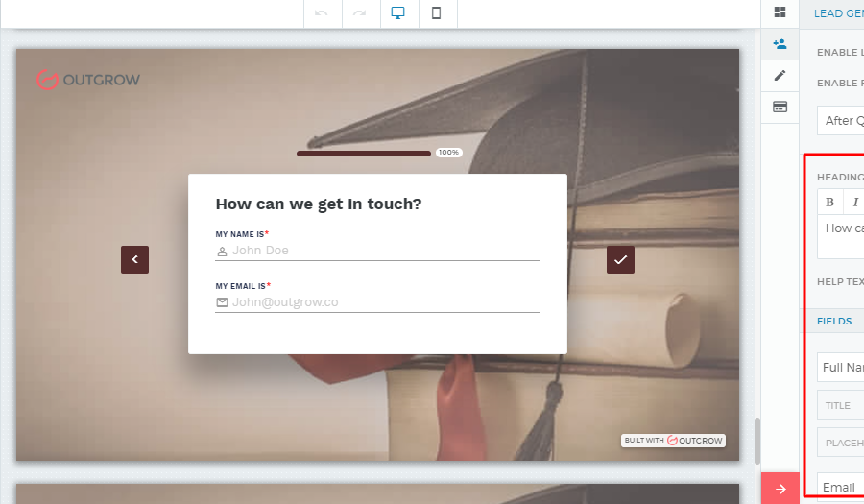Go to previous step with left chevron
864x504 pixels.
coord(134,259)
